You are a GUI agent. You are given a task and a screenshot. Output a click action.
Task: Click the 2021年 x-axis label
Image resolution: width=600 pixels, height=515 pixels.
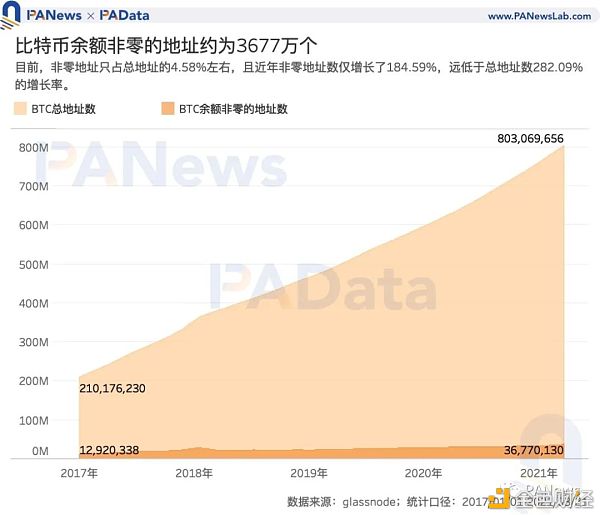538,473
